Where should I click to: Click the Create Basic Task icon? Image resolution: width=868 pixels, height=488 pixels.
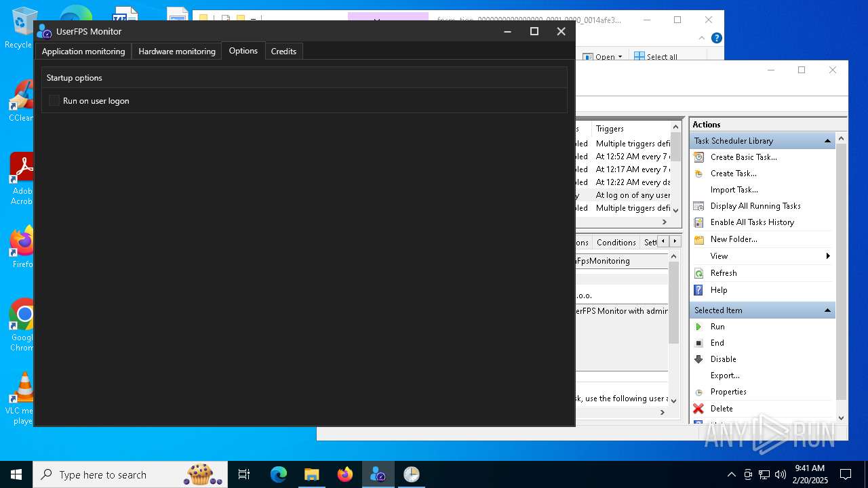[x=699, y=157]
